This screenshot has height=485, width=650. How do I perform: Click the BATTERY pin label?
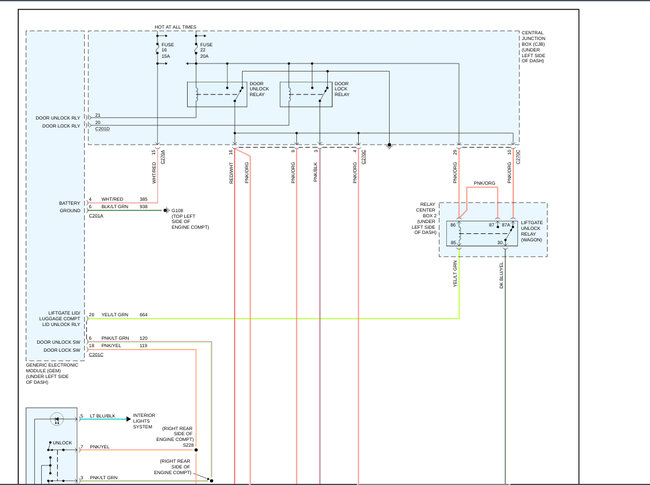point(69,203)
